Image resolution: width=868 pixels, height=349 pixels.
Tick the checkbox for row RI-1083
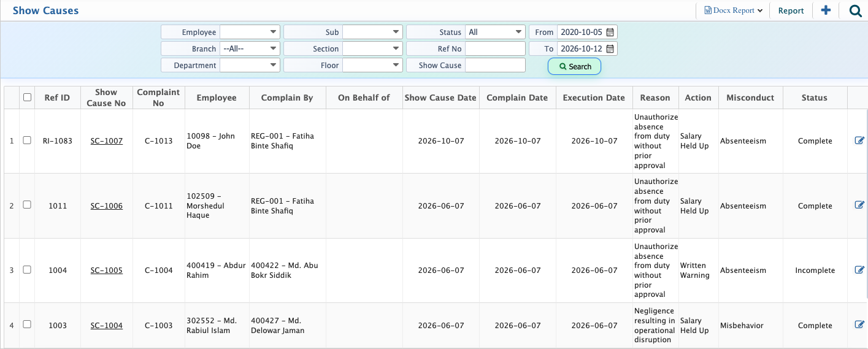tap(27, 140)
